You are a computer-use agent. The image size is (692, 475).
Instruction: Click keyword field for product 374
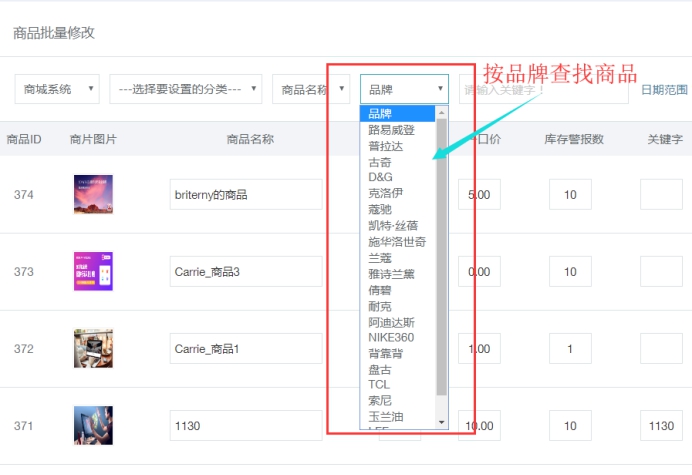click(661, 194)
